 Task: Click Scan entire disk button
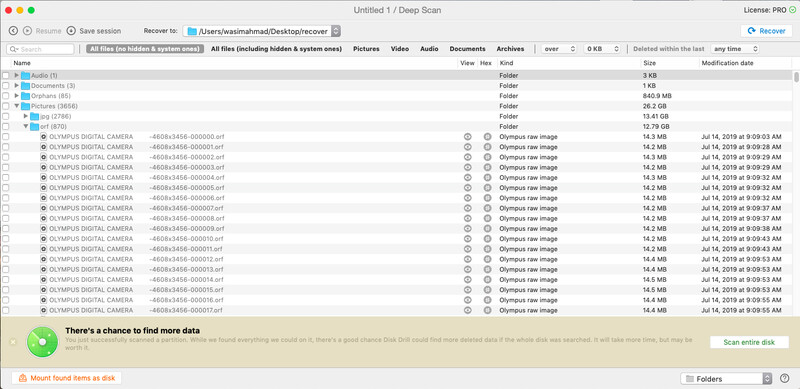749,342
